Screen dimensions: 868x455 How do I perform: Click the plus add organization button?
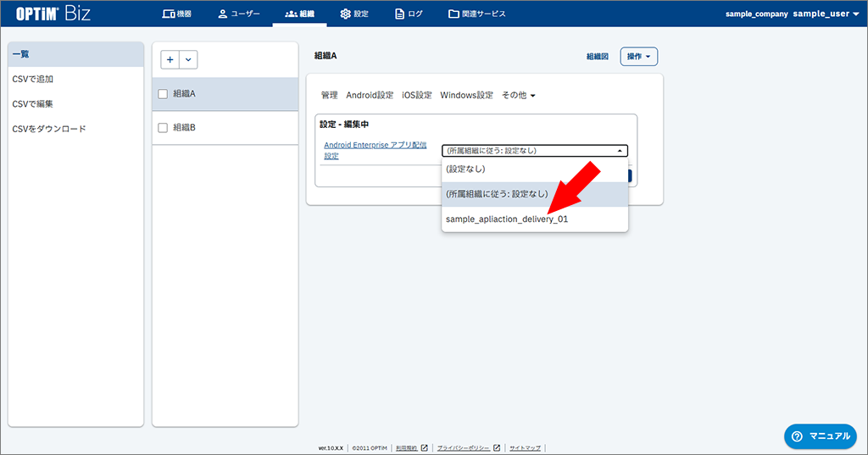pyautogui.click(x=170, y=59)
